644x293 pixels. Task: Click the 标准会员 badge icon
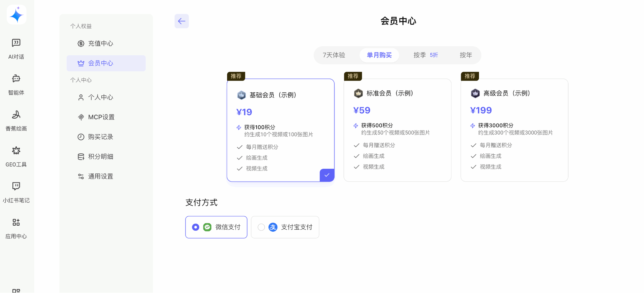pyautogui.click(x=358, y=93)
